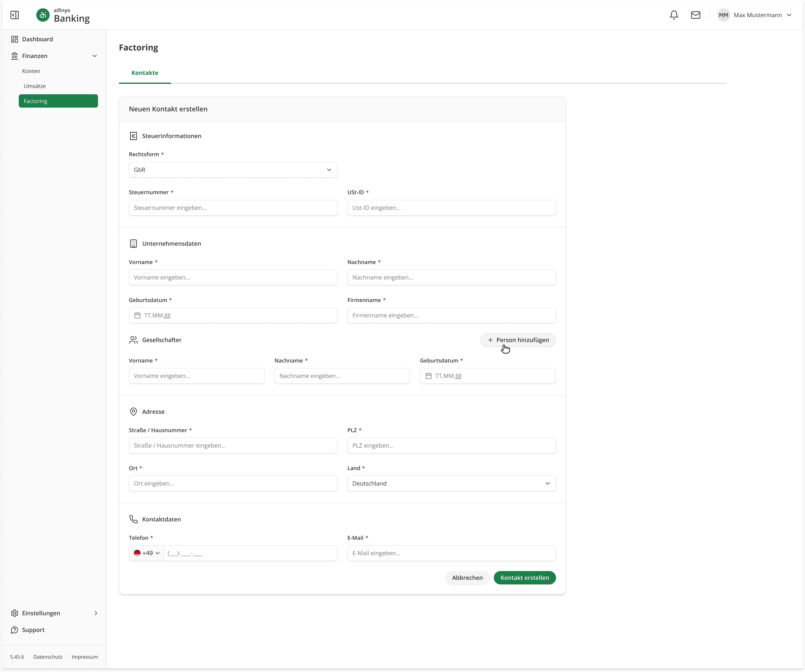Open the Max Mustermann account menu
Screen dimensions: 805x672
(762, 15)
